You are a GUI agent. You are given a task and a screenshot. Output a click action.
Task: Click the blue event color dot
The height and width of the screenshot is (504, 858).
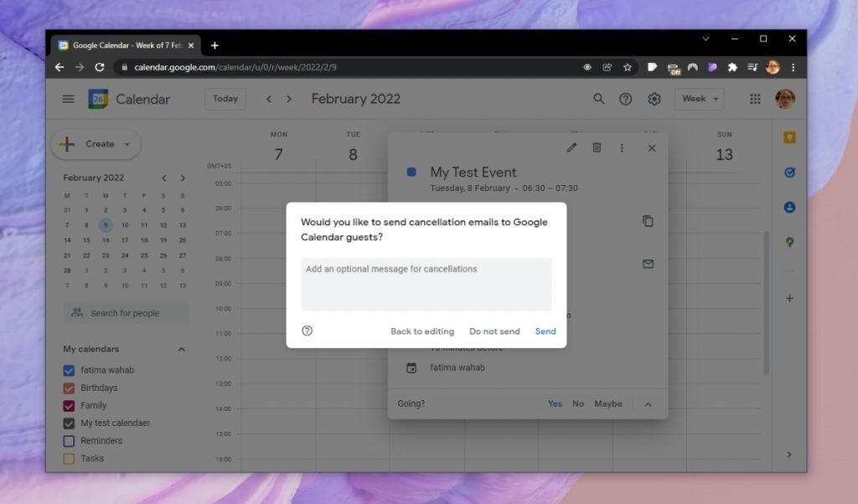[x=411, y=172]
